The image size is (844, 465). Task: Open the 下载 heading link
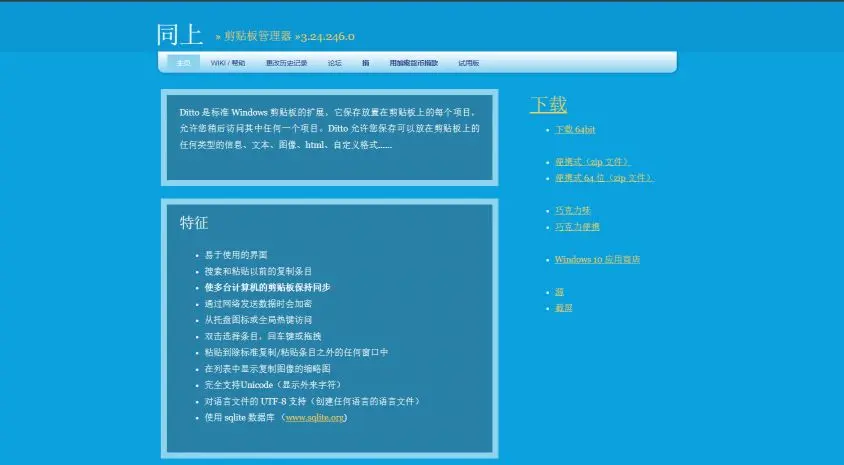coord(548,104)
